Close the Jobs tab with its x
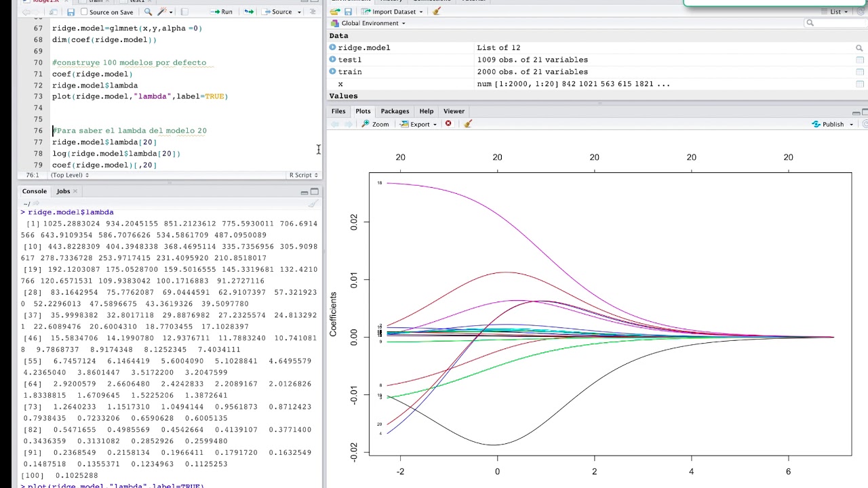This screenshot has height=488, width=868. (x=75, y=192)
